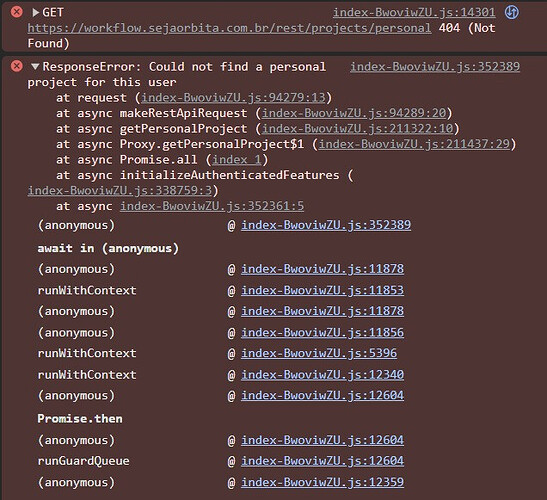Open initializeAuthenticatedFeatures link index-BwoviwZU.js:338759:3
The height and width of the screenshot is (500, 547).
point(120,190)
